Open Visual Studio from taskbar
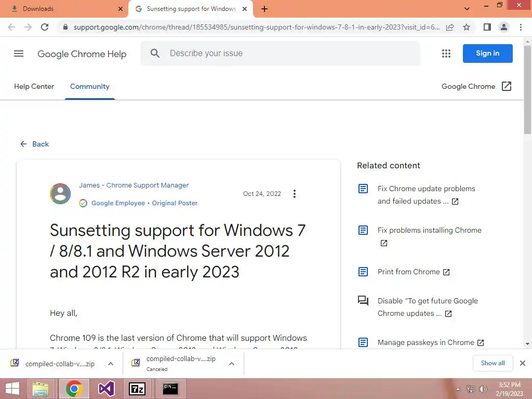The image size is (532, 399). [106, 389]
